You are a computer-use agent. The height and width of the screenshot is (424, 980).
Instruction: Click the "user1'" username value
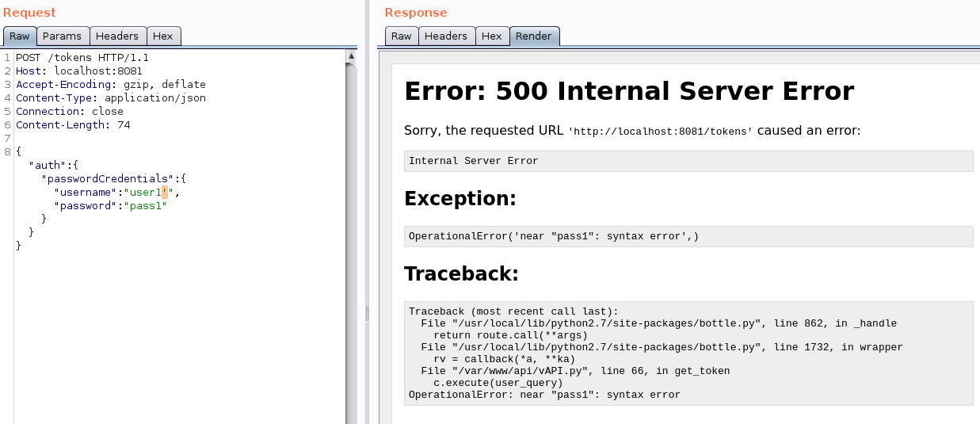pos(150,193)
